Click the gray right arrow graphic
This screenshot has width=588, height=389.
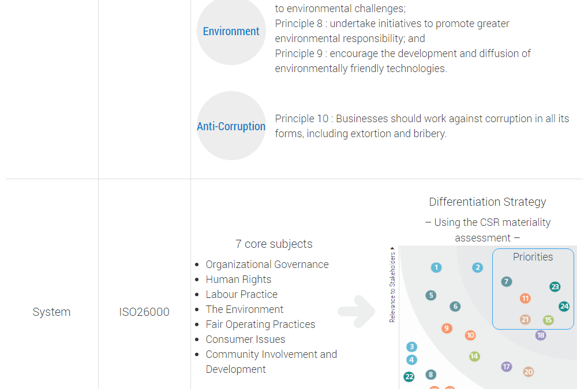coord(357,312)
